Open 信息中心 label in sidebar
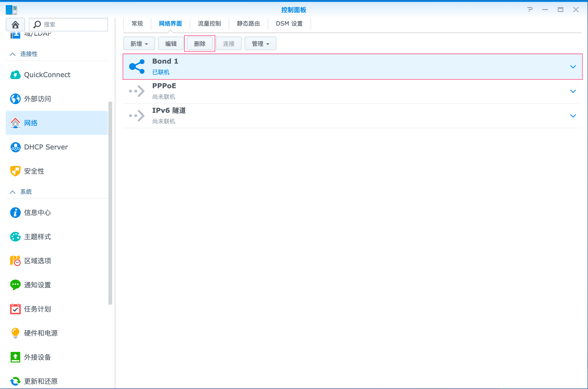588x389 pixels. [x=38, y=213]
